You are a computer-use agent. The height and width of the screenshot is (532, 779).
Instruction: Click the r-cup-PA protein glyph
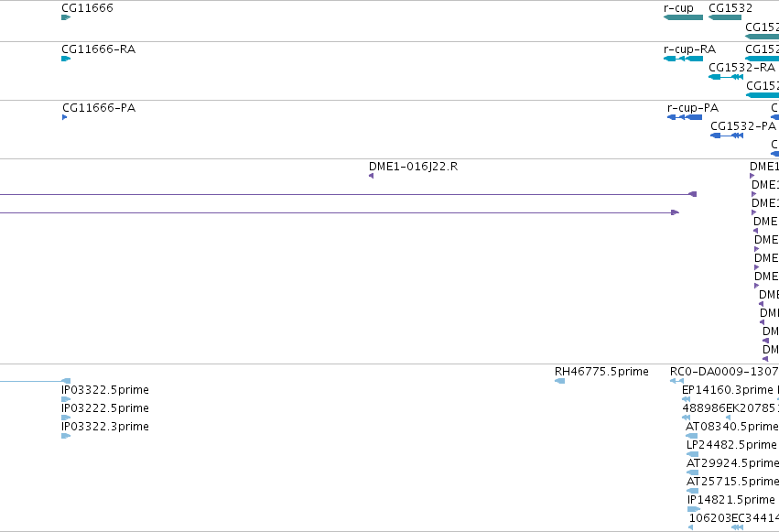click(685, 117)
